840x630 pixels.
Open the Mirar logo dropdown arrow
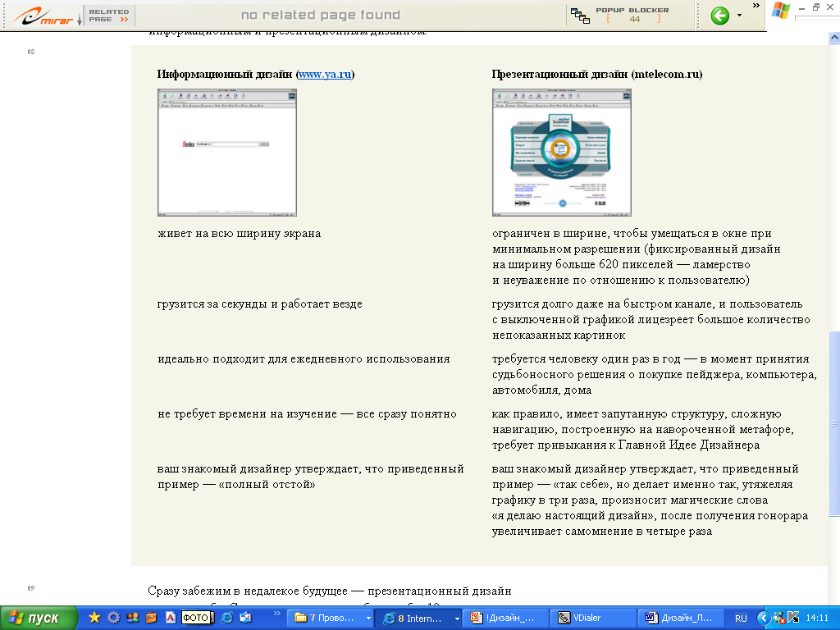[x=80, y=21]
